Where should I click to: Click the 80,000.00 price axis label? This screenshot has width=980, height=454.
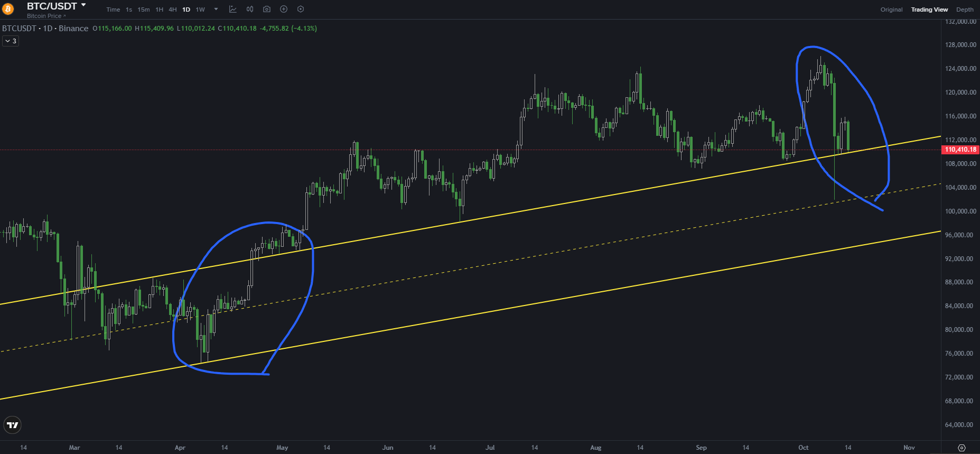click(x=959, y=330)
